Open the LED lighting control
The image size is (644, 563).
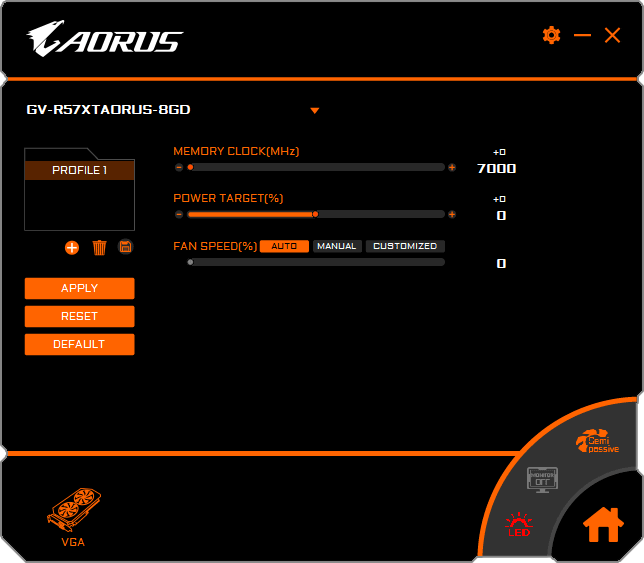click(x=519, y=525)
